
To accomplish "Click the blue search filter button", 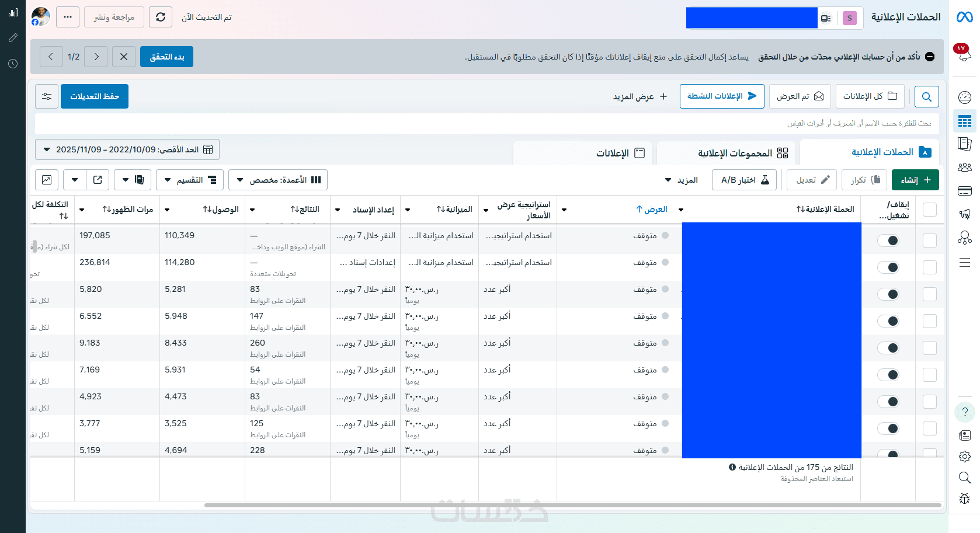I will (x=927, y=96).
